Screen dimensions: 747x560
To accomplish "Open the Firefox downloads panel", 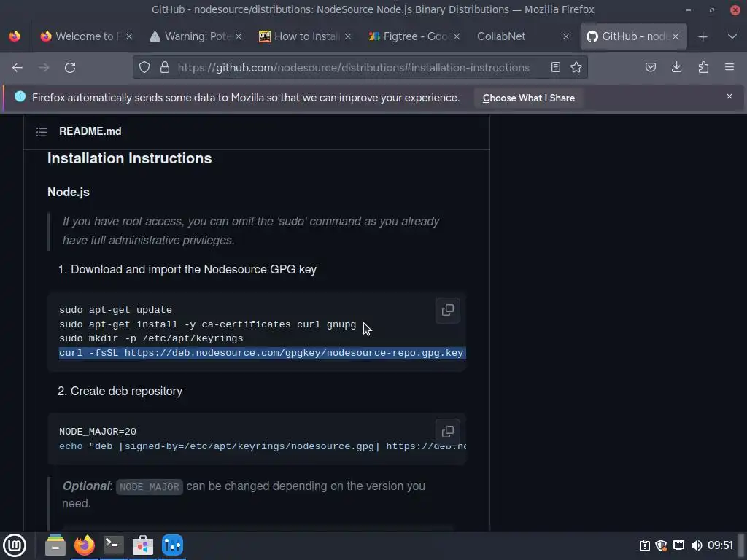I will pyautogui.click(x=676, y=68).
